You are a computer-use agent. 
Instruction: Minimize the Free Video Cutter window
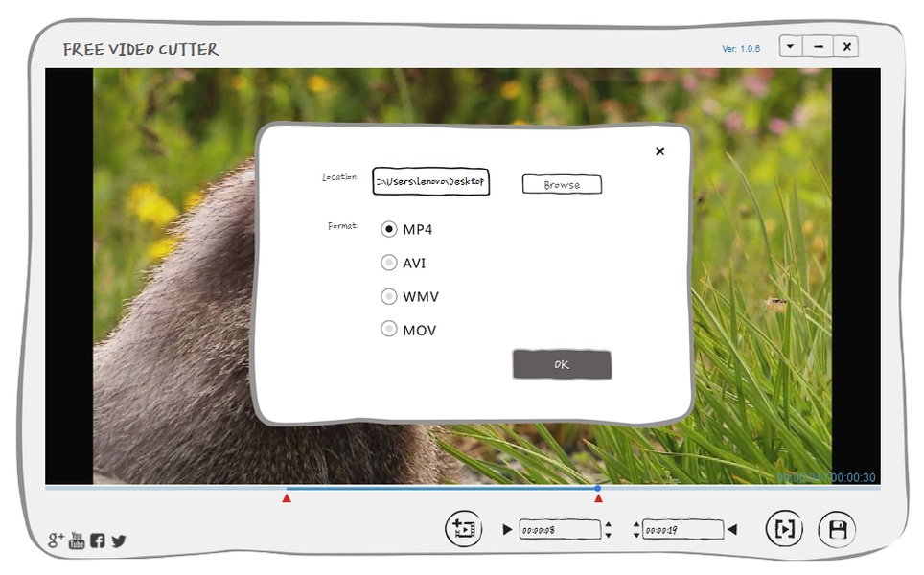pos(819,46)
